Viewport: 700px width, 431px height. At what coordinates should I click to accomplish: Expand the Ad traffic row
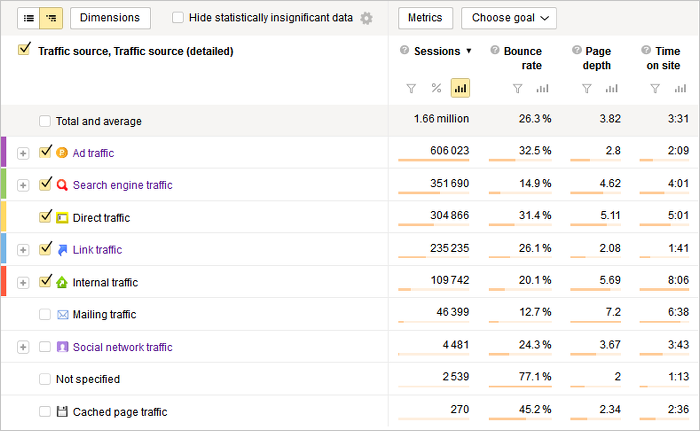pos(23,153)
